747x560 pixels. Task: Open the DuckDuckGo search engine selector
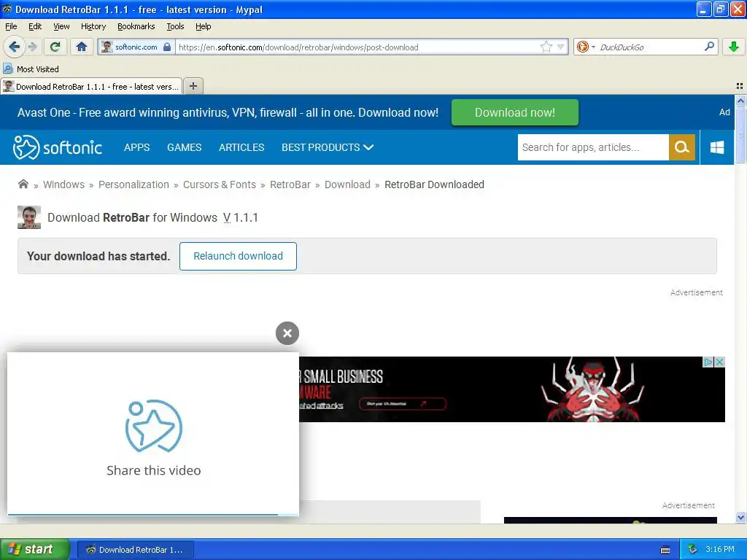click(586, 47)
